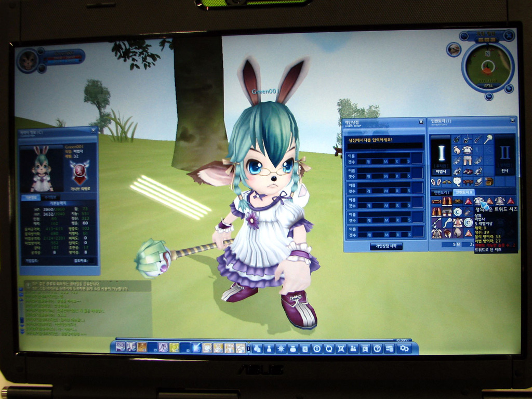Select the round silver shield inventory item
The height and width of the screenshot is (399, 532).
point(469,222)
